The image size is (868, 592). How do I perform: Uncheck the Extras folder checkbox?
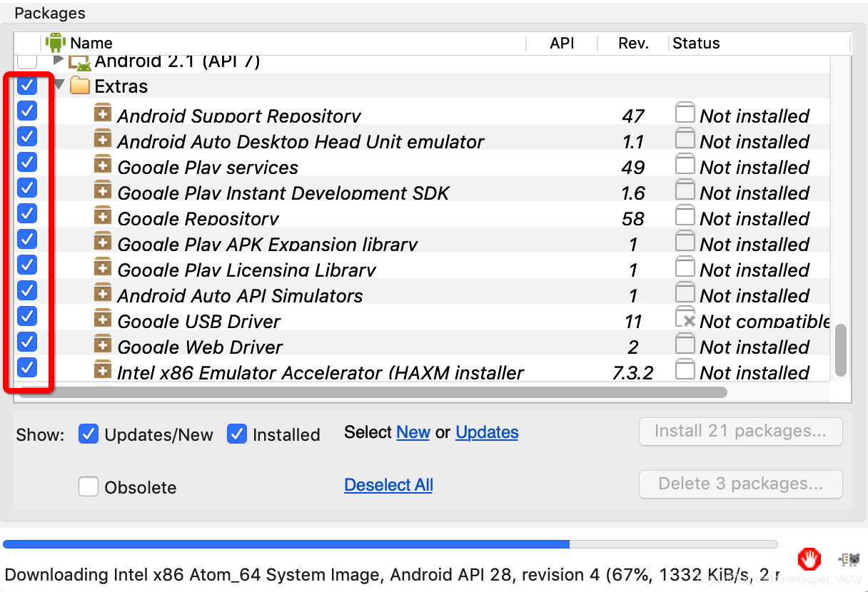(27, 86)
